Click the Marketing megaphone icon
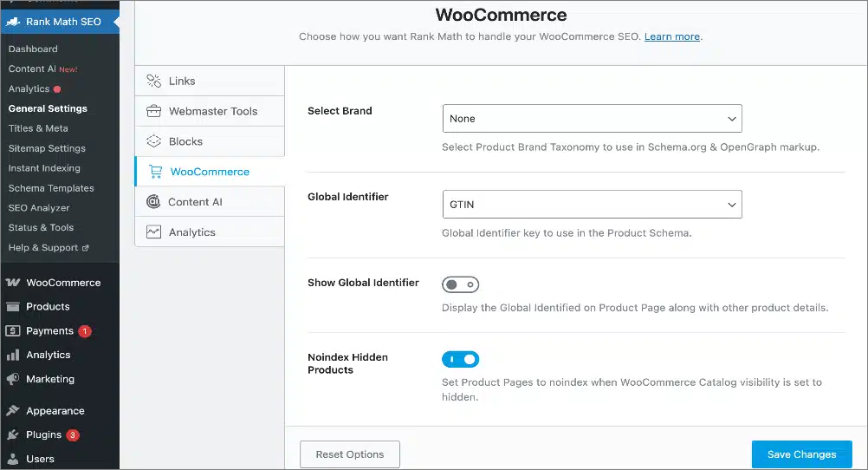 pos(13,379)
